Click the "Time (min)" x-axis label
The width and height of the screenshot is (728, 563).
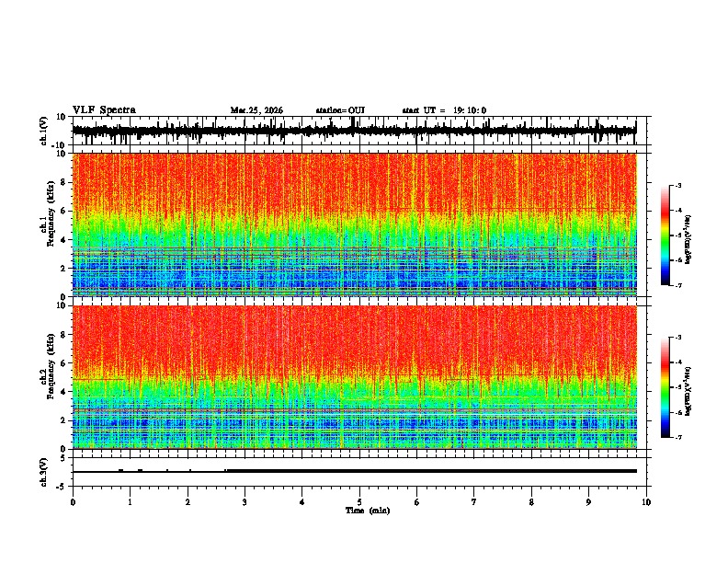pyautogui.click(x=368, y=511)
